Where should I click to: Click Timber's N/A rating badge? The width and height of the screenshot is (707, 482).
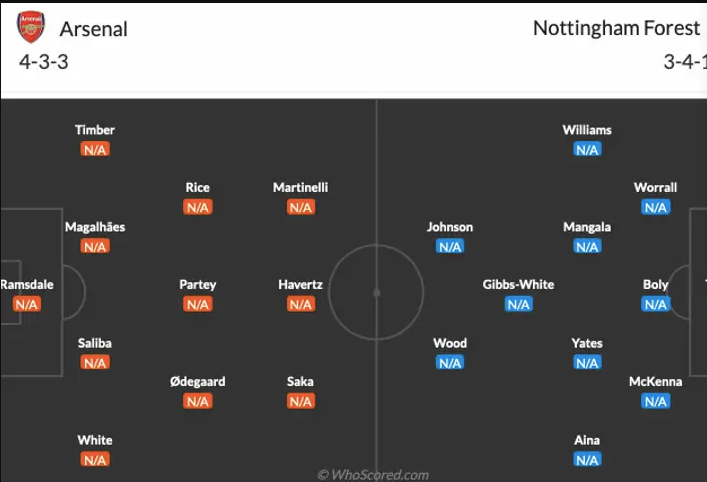[x=95, y=150]
